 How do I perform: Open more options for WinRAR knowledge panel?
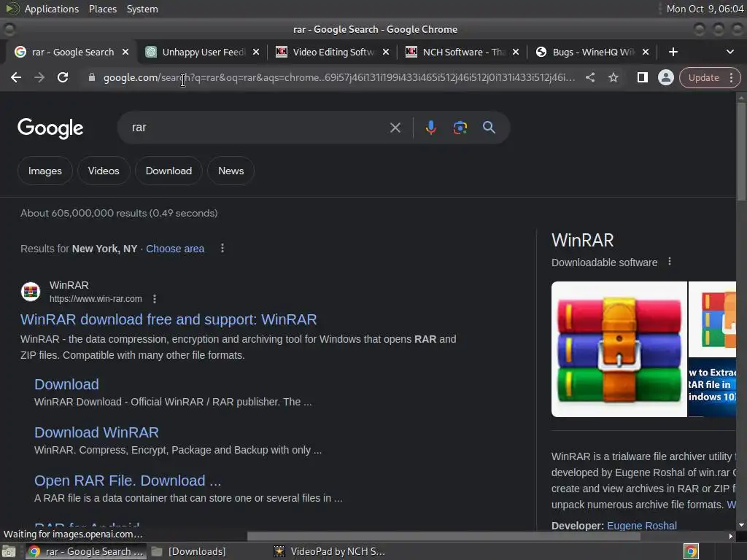[670, 262]
